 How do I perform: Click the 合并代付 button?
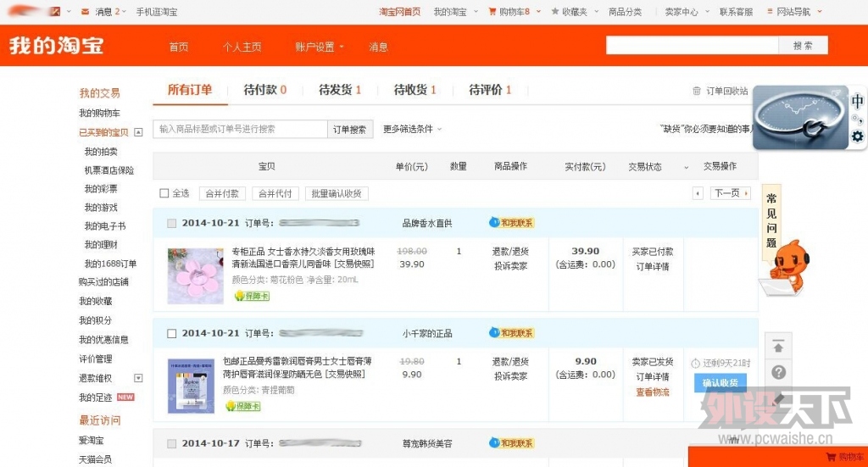pyautogui.click(x=275, y=193)
